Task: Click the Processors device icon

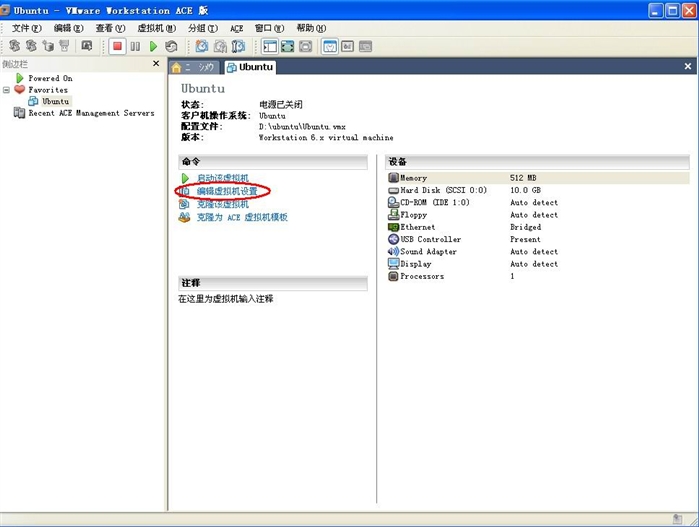Action: click(393, 276)
